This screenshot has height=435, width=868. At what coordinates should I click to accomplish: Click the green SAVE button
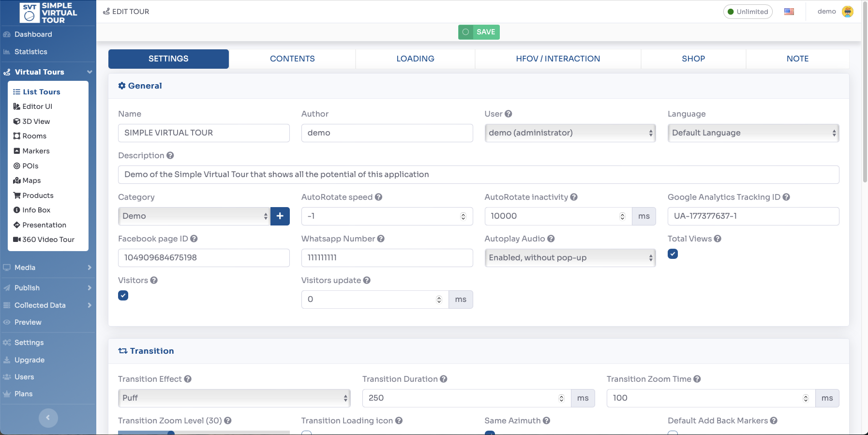(x=479, y=32)
